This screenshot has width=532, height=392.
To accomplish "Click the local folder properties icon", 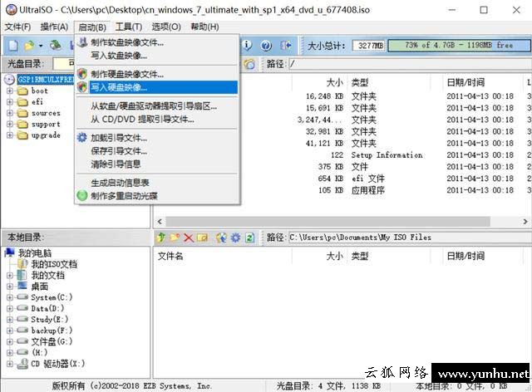I will 202,238.
